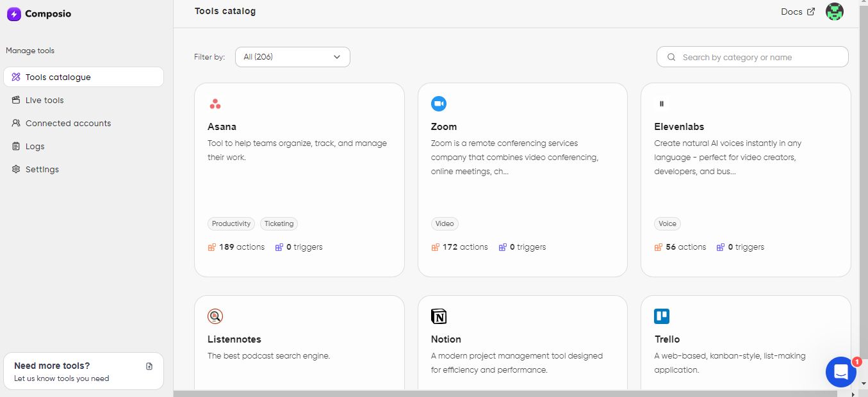Open the chat support bubble
Viewport: 868px width, 397px height.
(840, 372)
